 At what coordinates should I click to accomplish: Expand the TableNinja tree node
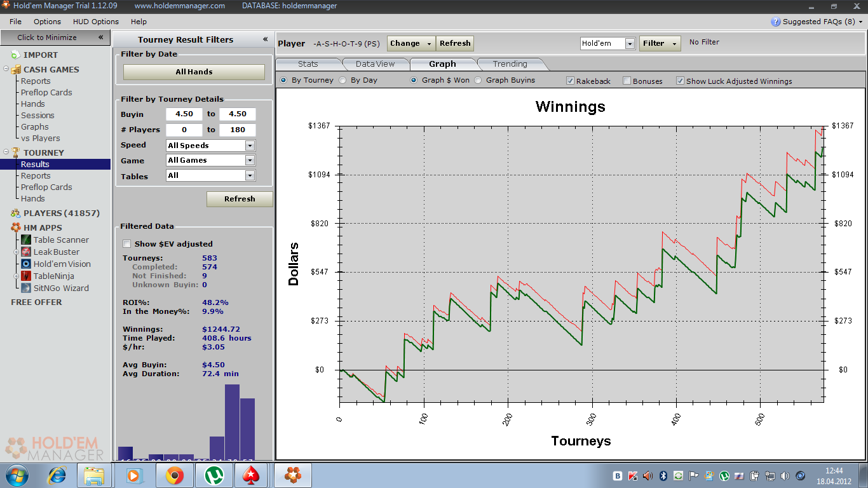point(17,276)
